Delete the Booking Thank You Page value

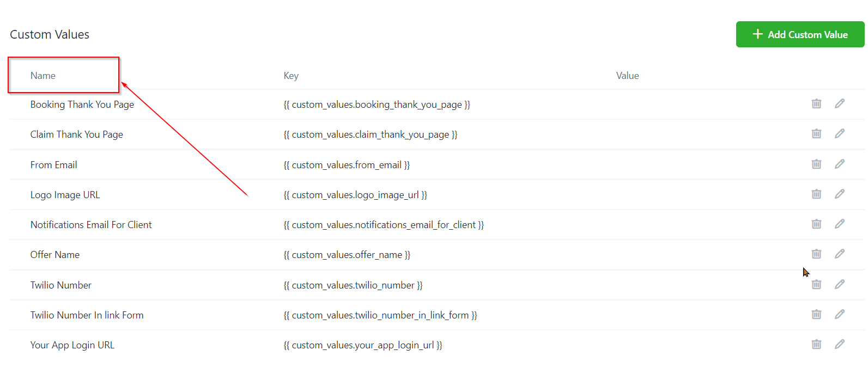tap(816, 103)
